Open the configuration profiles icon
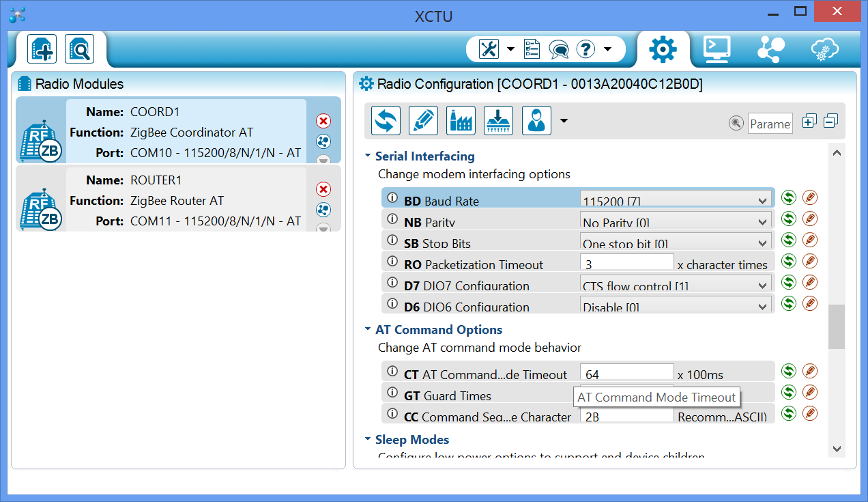This screenshot has height=502, width=868. coord(536,121)
